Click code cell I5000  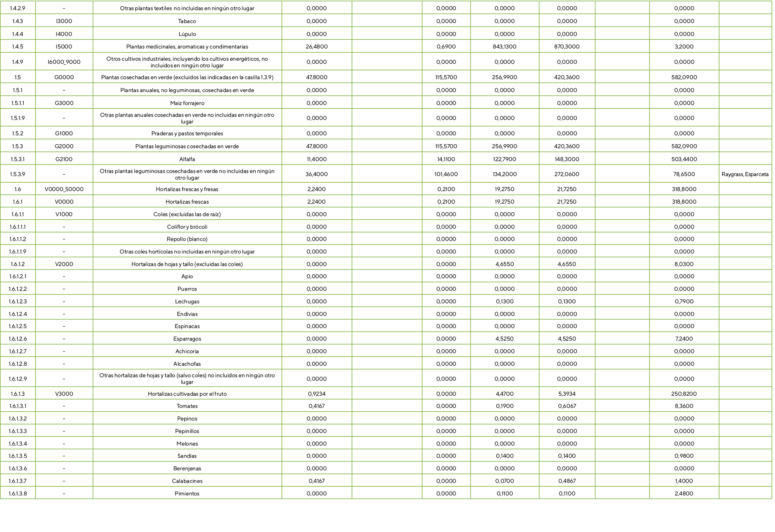point(64,47)
